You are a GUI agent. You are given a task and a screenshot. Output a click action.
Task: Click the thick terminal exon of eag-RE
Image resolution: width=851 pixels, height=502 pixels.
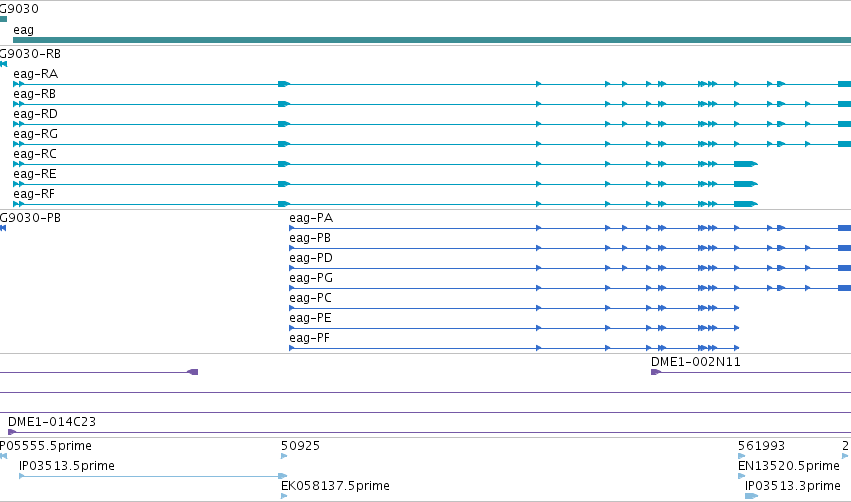click(745, 184)
